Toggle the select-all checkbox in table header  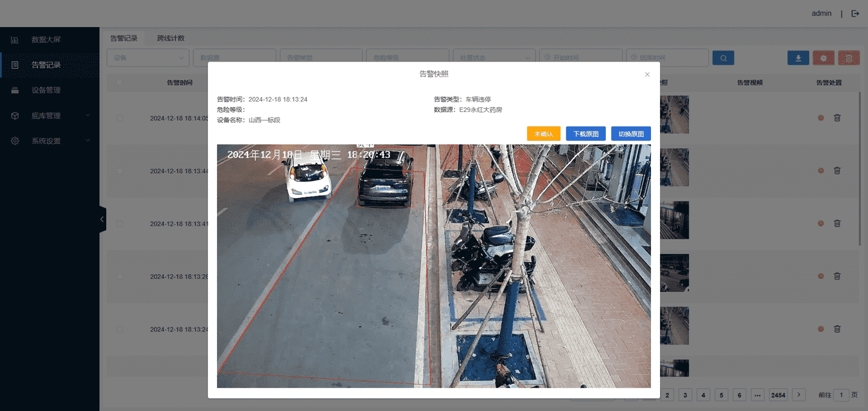119,83
